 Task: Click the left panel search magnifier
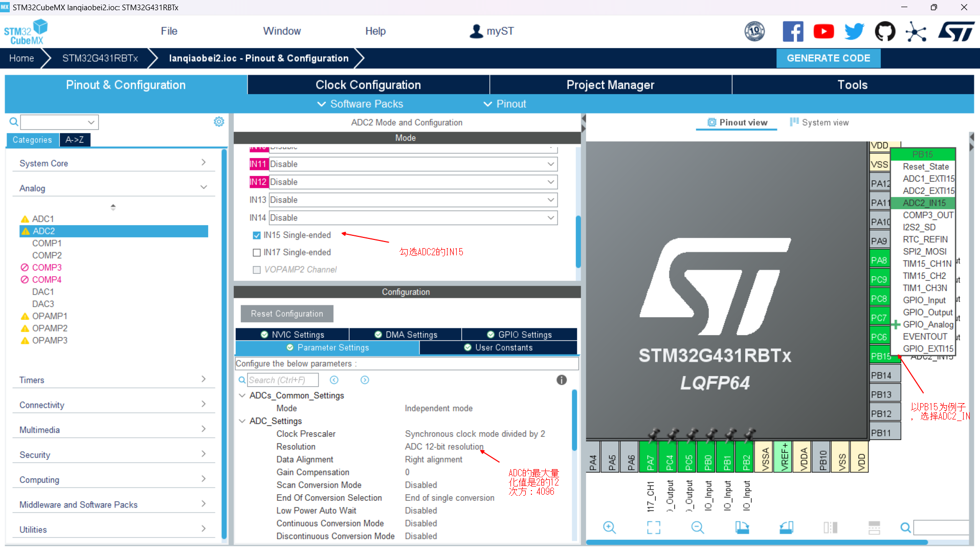14,122
